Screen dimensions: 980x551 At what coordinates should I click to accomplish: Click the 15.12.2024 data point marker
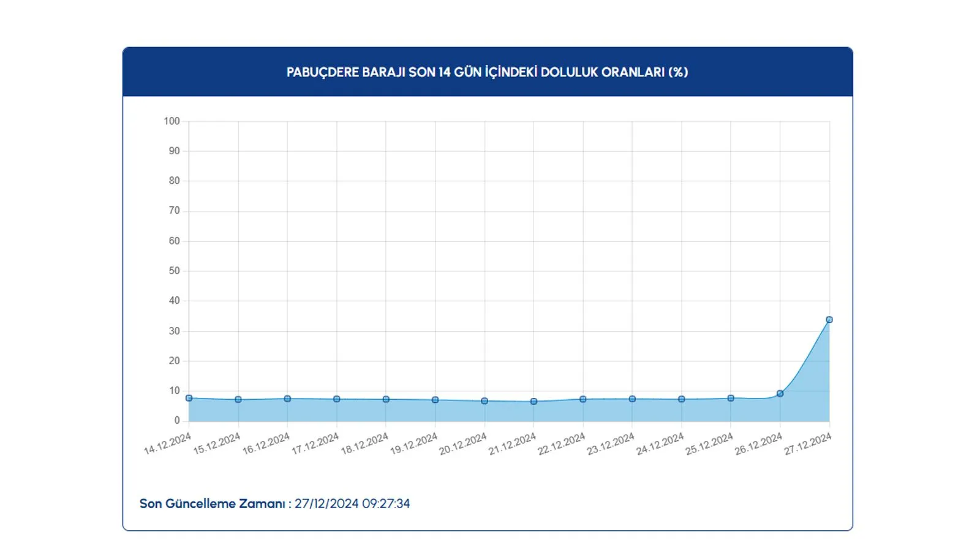(x=238, y=400)
